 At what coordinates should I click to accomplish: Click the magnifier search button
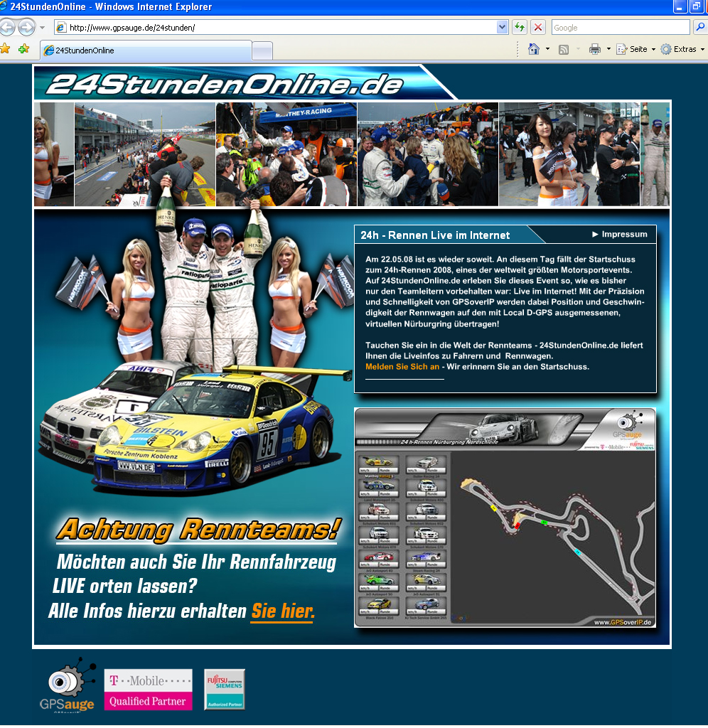[700, 28]
